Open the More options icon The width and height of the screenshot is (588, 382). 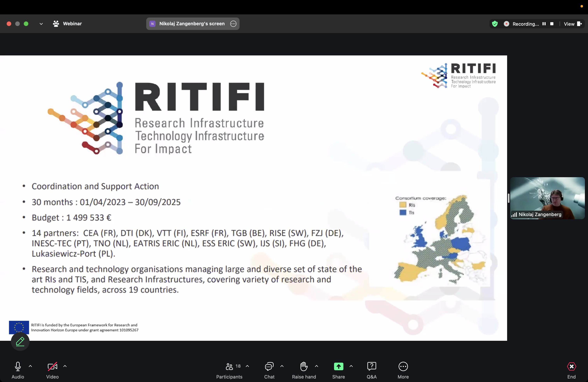(403, 366)
